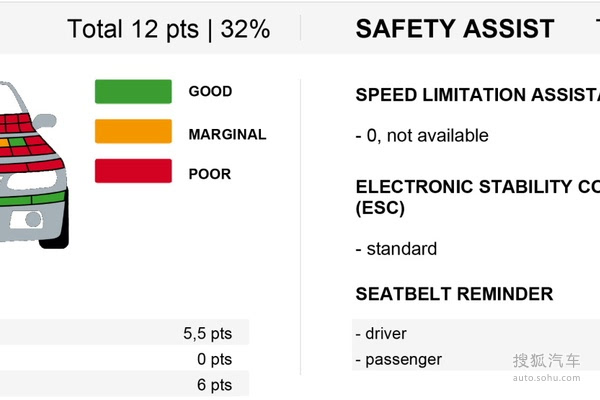Click the green GOOD color swatch
This screenshot has height=400, width=600.
133,91
